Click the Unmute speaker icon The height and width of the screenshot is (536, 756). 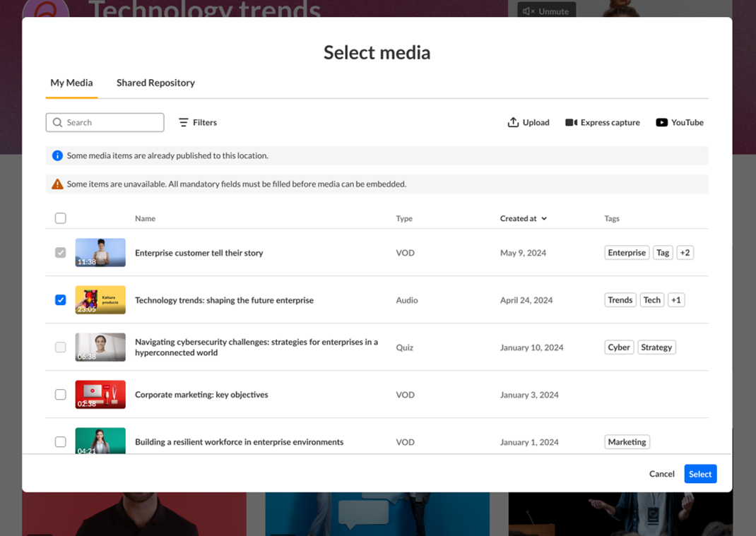528,11
